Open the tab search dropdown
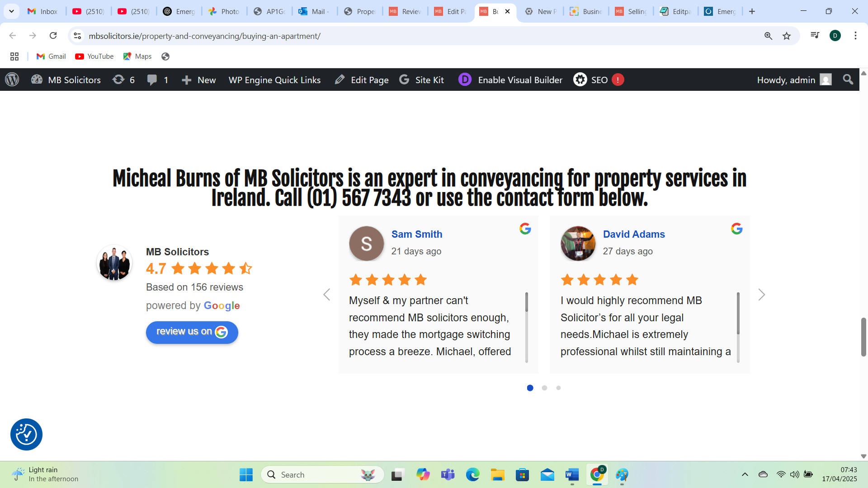The height and width of the screenshot is (488, 868). coord(11,11)
